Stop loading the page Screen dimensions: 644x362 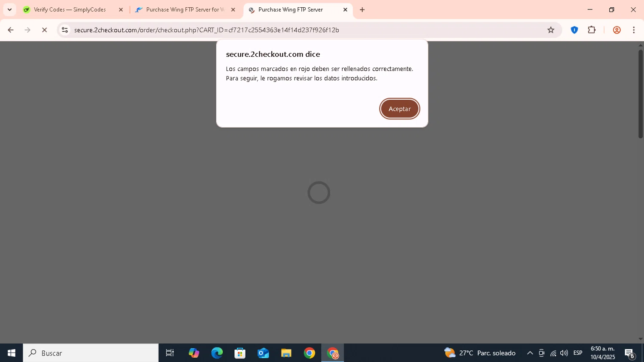[x=44, y=30]
